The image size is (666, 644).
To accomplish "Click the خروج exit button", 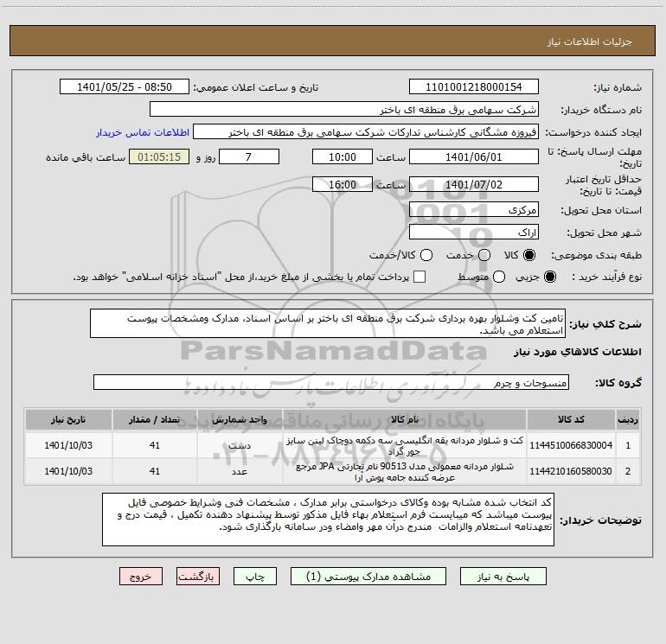I will (141, 577).
